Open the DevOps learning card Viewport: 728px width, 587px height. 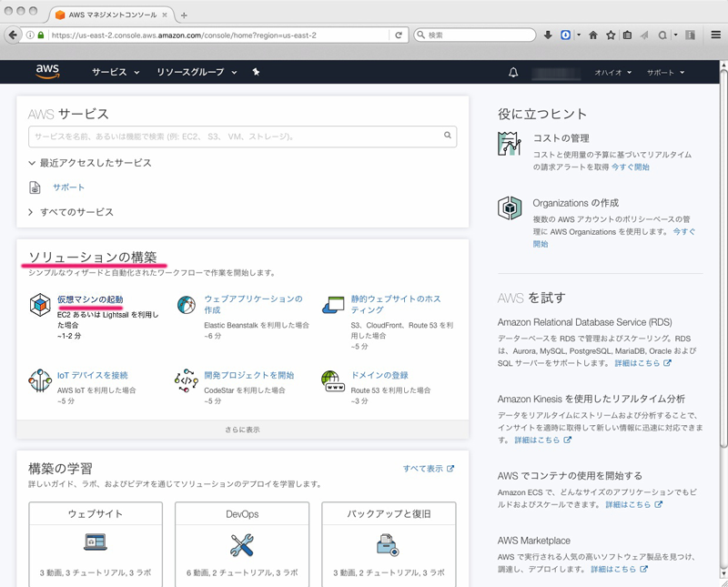point(242,544)
